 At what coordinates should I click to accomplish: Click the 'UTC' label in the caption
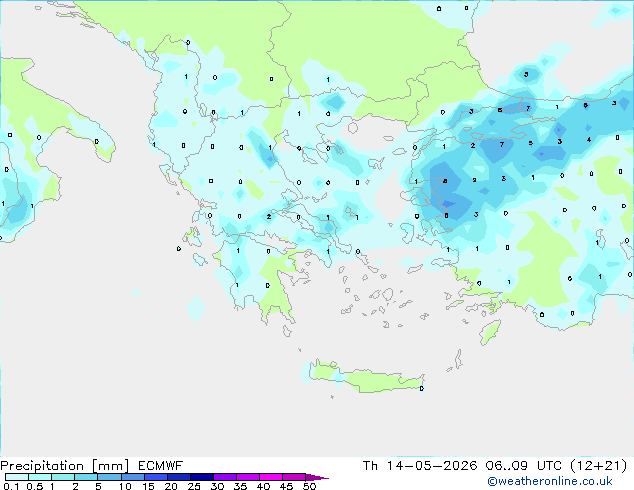coord(549,466)
